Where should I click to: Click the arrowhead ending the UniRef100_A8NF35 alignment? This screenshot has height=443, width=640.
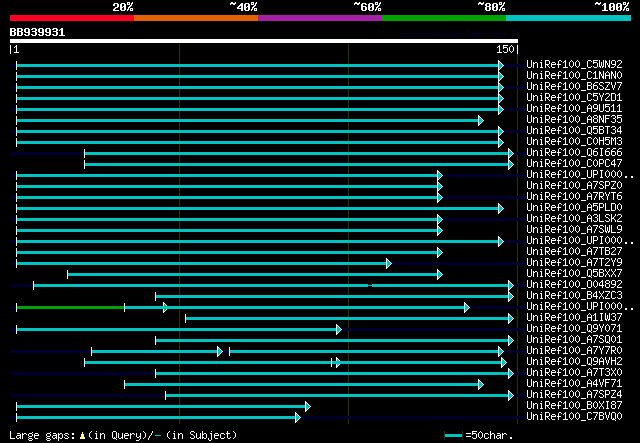(481, 120)
